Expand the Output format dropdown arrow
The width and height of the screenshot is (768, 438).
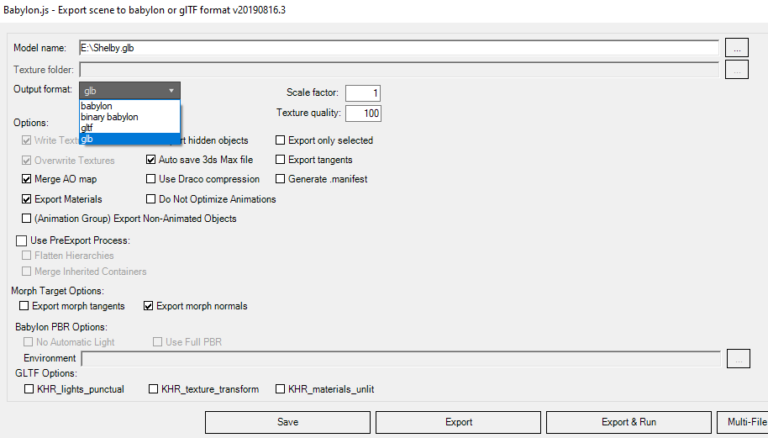point(171,91)
